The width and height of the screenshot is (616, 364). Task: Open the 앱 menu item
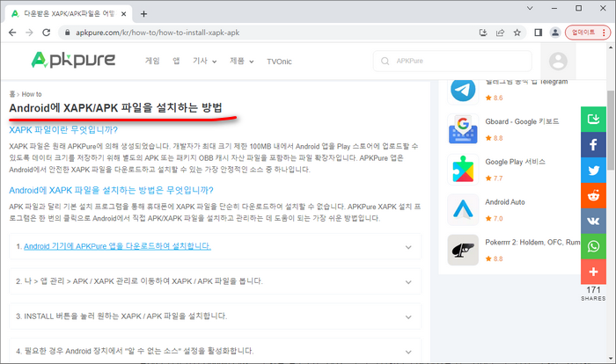tap(176, 61)
